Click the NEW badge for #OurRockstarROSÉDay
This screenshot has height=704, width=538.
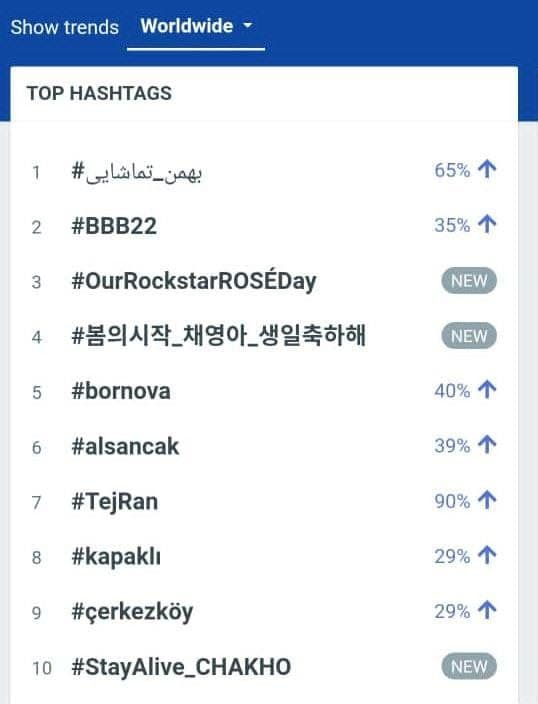click(469, 281)
